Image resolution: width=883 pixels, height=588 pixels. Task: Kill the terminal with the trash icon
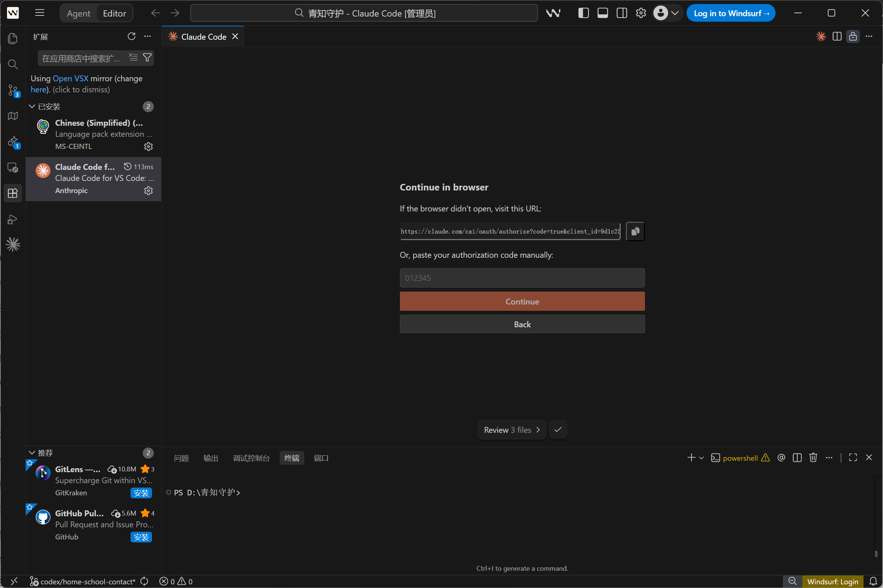coord(813,457)
